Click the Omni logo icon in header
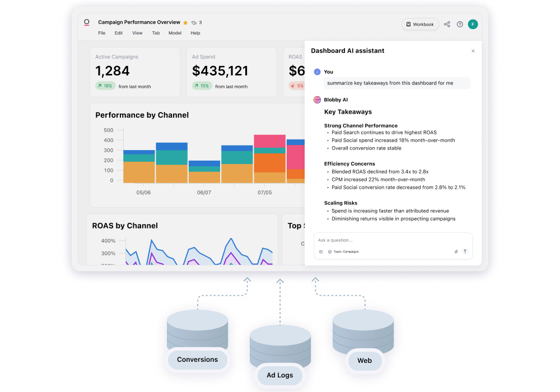Screen dimensions: 560x392 [86, 22]
